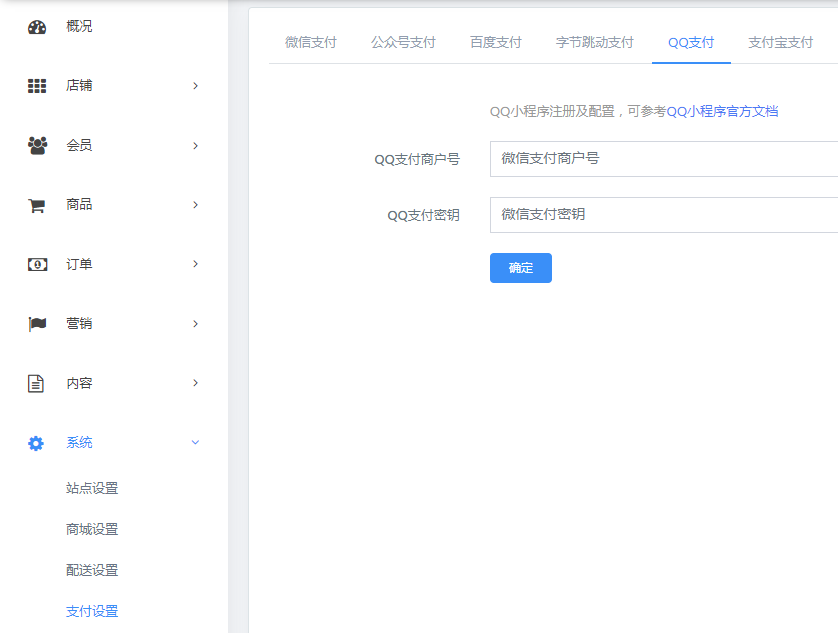Open the QQ小程序官方文档 link
Screen dimensions: 838x633
tap(722, 111)
